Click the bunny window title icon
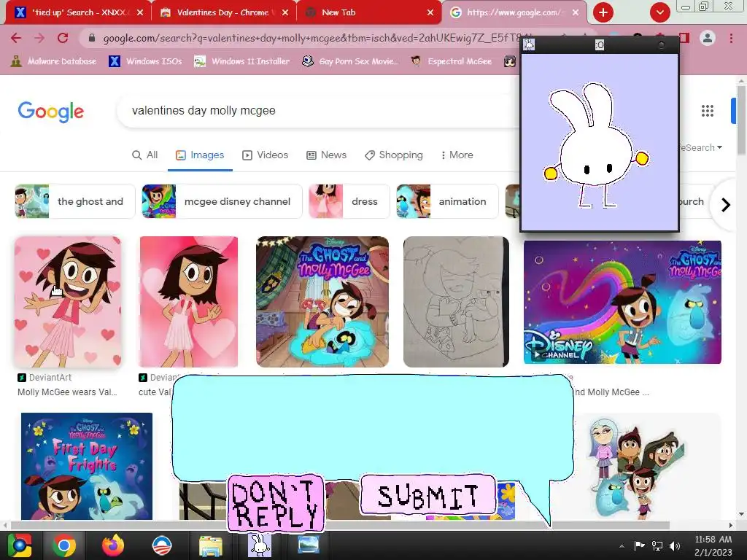747x560 pixels. pos(529,44)
